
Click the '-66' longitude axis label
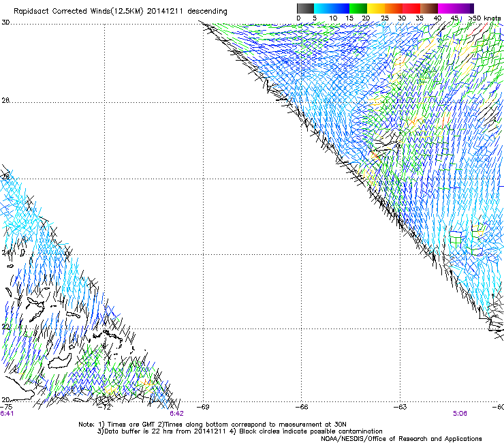click(x=302, y=408)
